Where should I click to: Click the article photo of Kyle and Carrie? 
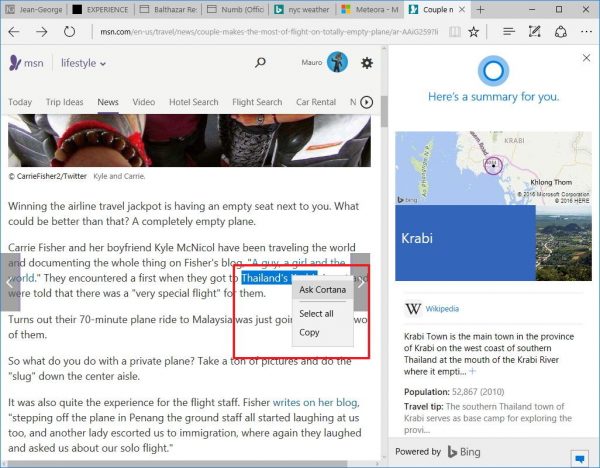click(189, 140)
